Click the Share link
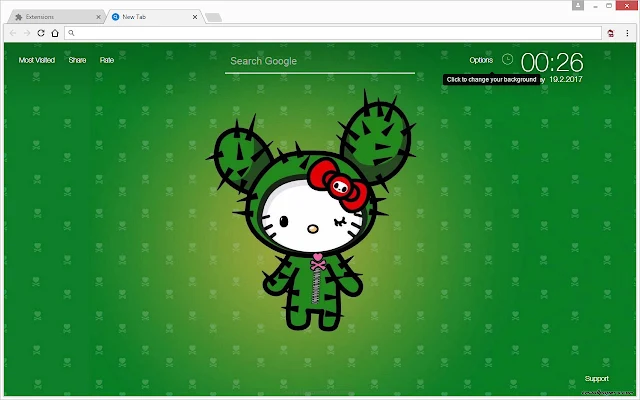 (77, 60)
